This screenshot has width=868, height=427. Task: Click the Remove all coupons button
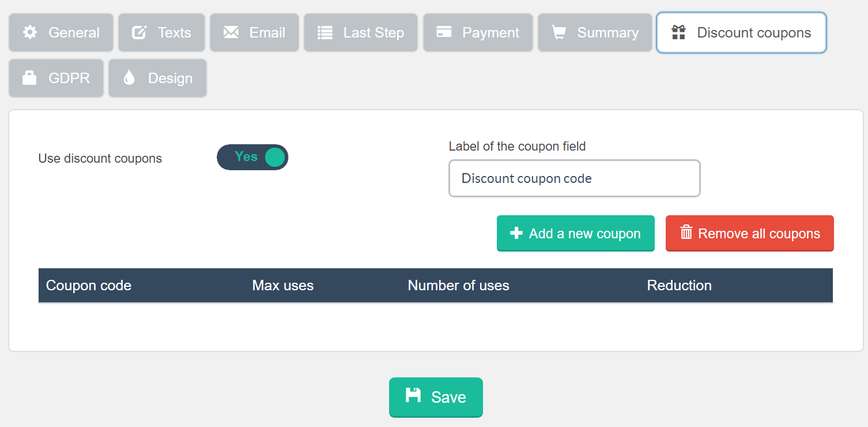749,233
